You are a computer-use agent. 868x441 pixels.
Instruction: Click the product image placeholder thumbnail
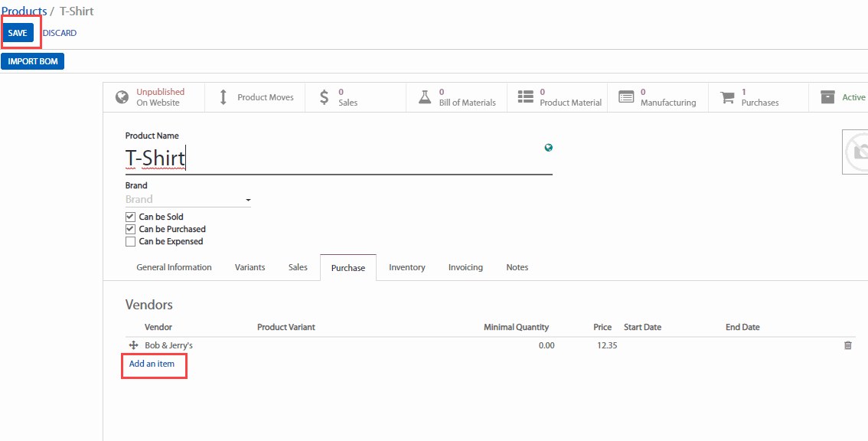point(856,152)
